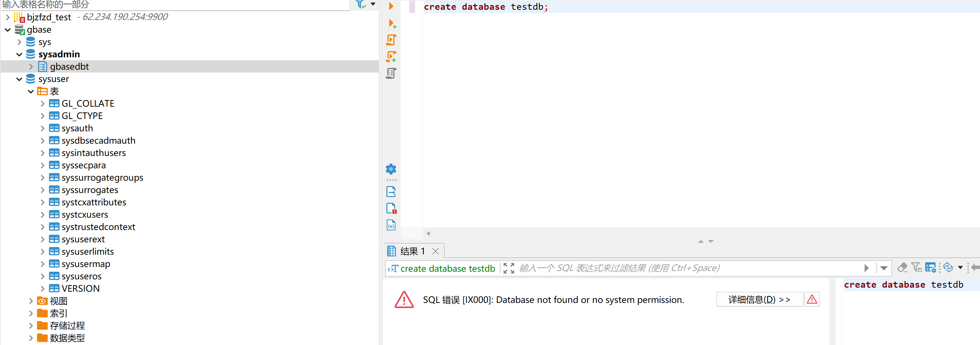Open the refresh options dropdown arrow
The image size is (980, 345).
960,268
